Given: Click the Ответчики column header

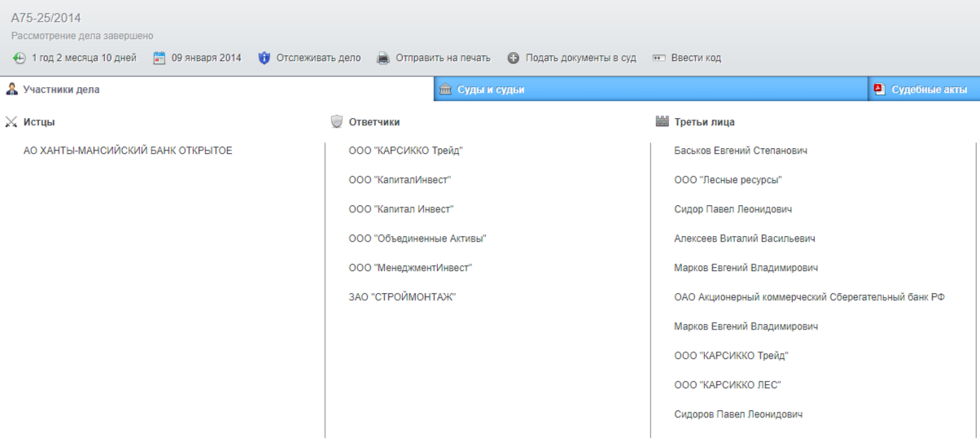Looking at the screenshot, I should pos(374,122).
